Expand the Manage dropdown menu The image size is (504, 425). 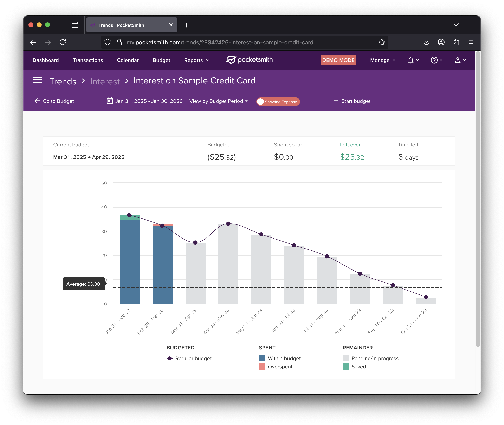pos(382,60)
